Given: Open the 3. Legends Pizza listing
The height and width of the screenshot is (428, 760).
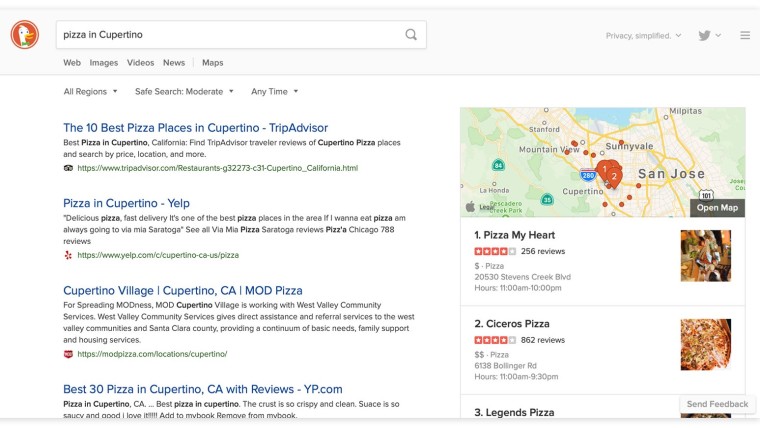Looking at the screenshot, I should point(514,412).
